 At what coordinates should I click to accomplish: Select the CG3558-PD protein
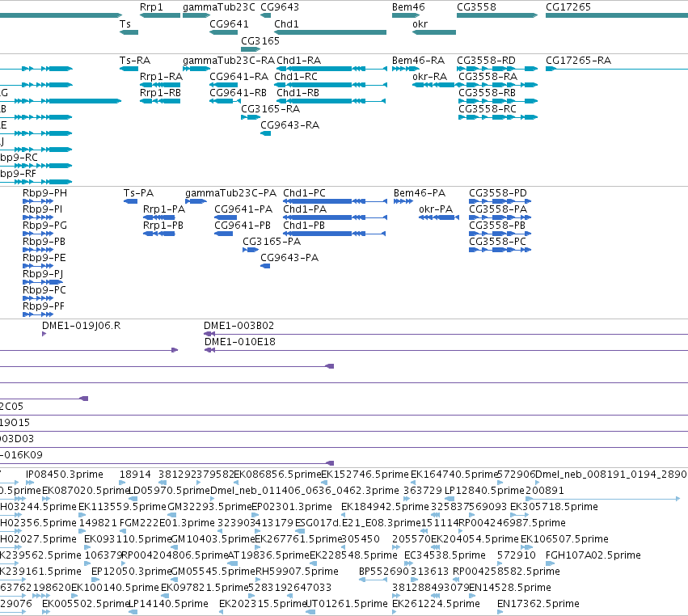(x=500, y=201)
